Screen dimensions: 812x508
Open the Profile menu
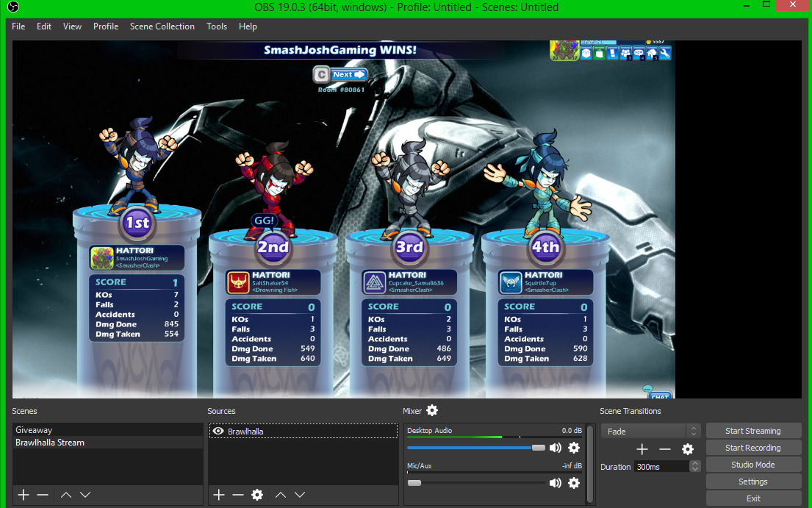pyautogui.click(x=106, y=26)
